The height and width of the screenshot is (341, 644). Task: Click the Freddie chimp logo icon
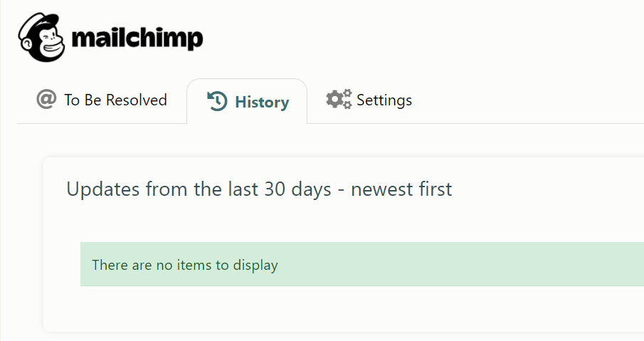41,38
